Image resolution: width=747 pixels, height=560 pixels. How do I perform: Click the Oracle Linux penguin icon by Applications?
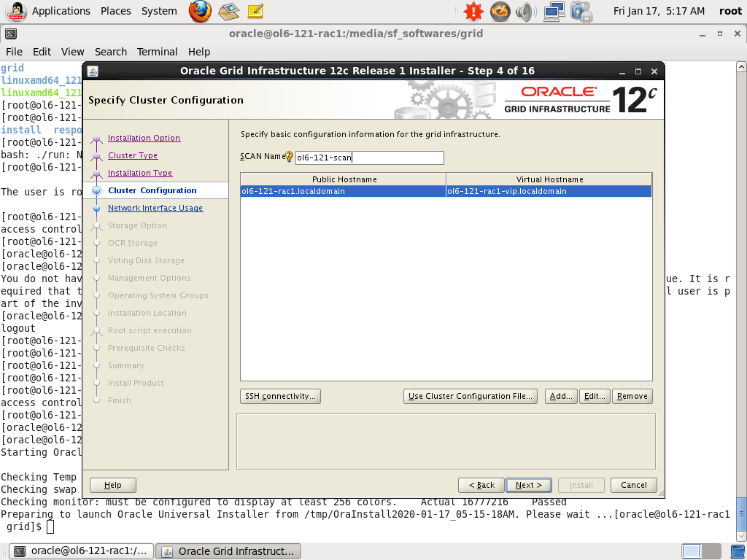click(16, 11)
